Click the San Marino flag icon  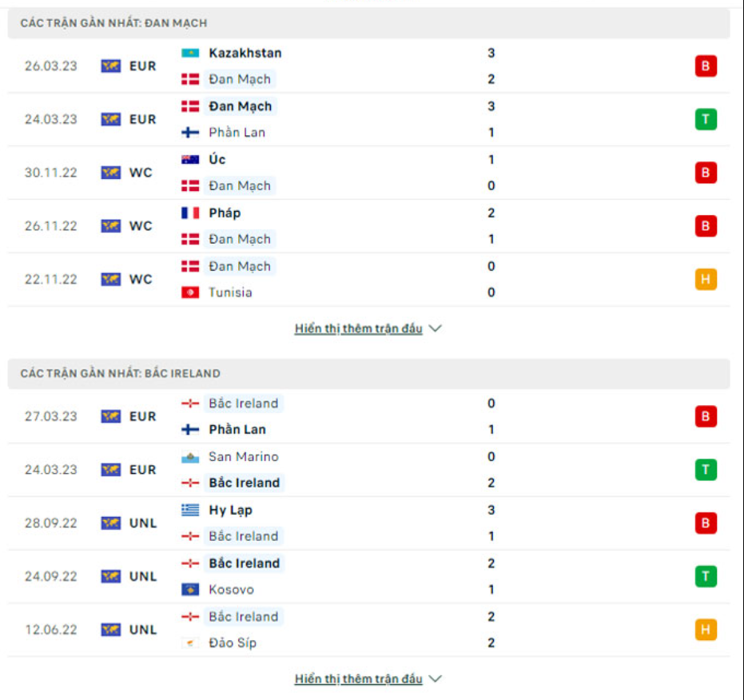coord(190,457)
